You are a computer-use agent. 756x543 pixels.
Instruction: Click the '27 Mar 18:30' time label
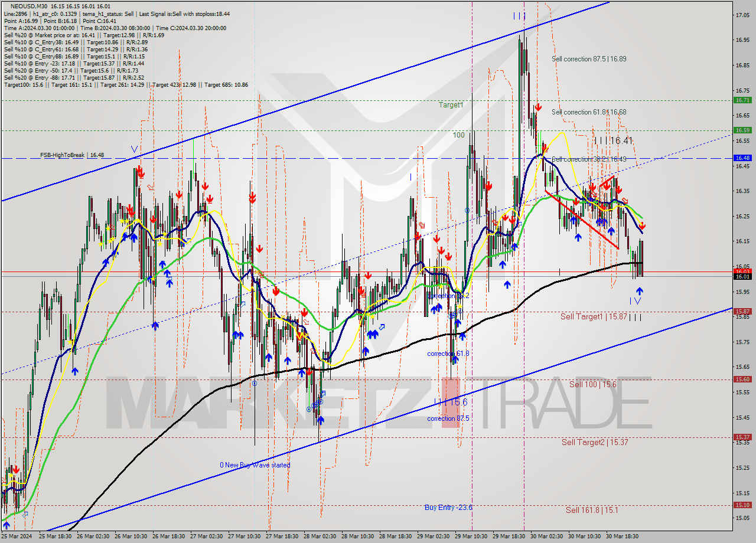(282, 537)
